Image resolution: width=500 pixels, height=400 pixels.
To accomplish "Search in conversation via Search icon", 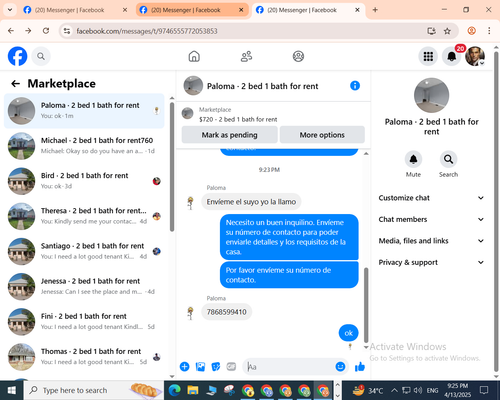I will pos(448,159).
